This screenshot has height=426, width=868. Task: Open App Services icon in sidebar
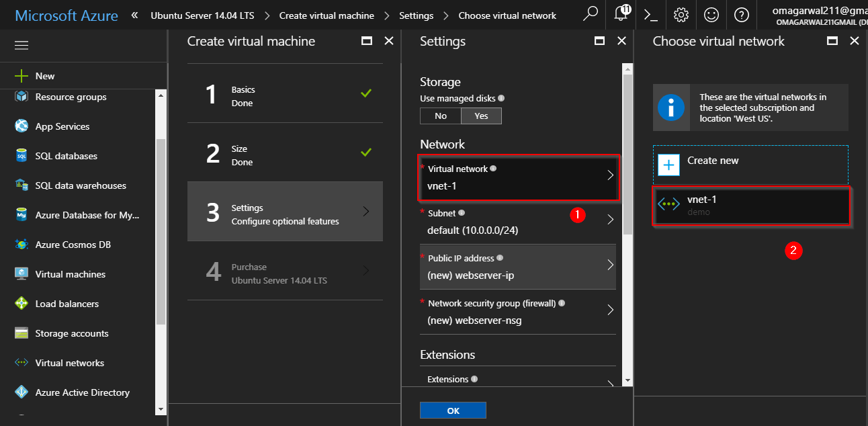tap(21, 126)
